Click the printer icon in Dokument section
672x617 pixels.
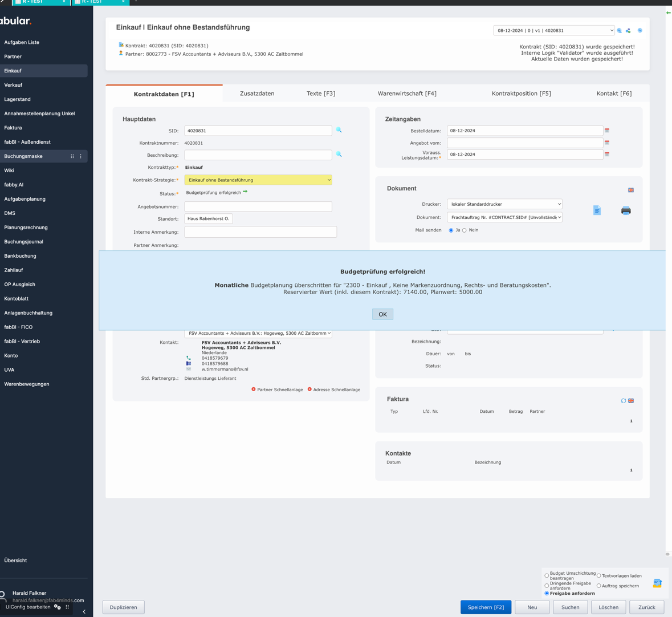[x=625, y=210]
